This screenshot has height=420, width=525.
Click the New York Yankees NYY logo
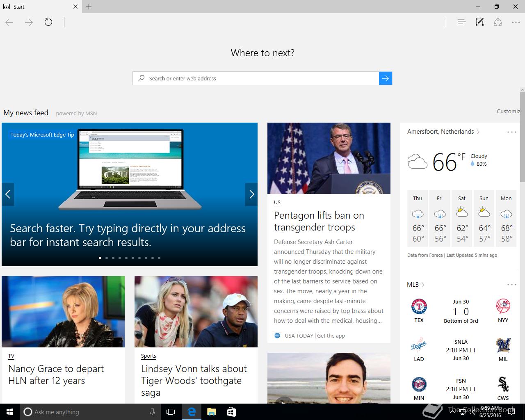click(503, 307)
